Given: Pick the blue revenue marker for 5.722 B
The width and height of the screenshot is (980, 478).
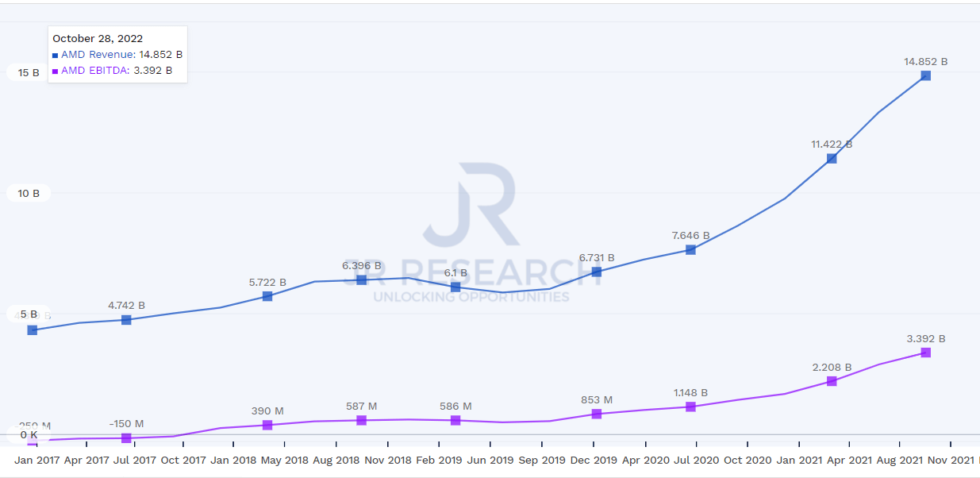Looking at the screenshot, I should tap(267, 296).
